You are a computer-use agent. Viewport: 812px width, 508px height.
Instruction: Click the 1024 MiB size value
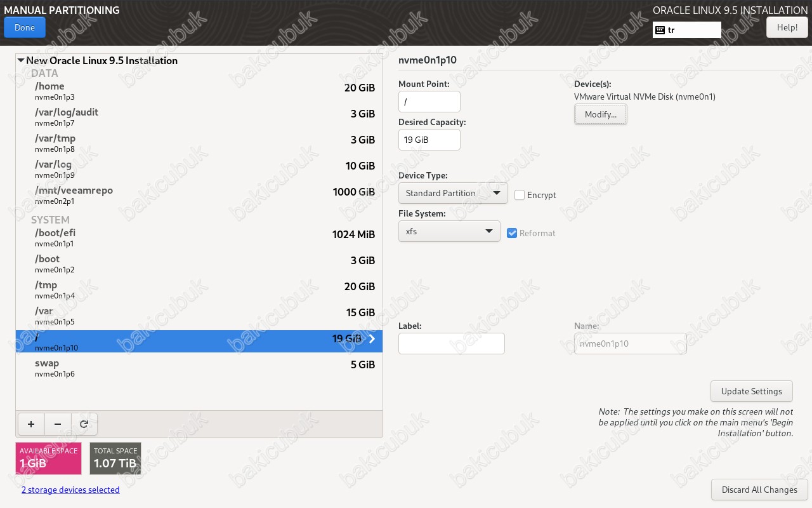pos(353,234)
